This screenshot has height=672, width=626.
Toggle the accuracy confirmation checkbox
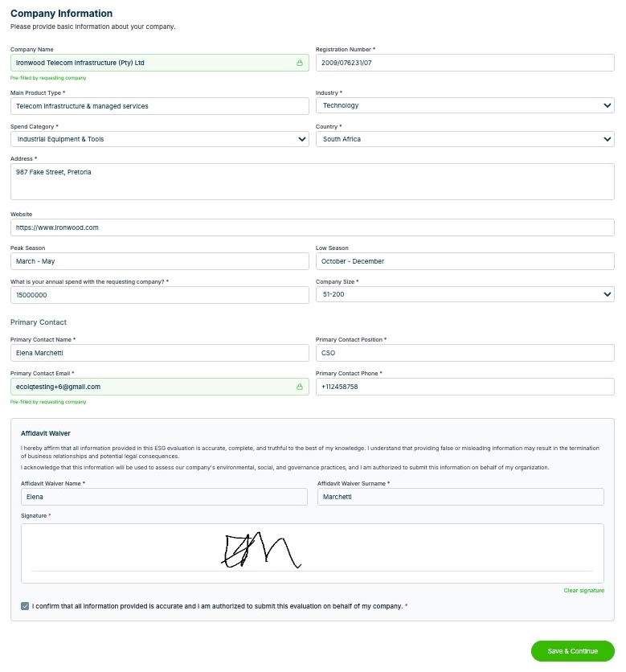point(25,606)
